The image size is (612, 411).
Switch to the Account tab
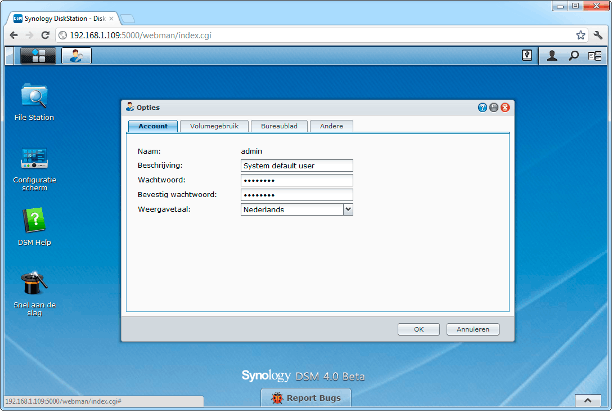tap(153, 126)
